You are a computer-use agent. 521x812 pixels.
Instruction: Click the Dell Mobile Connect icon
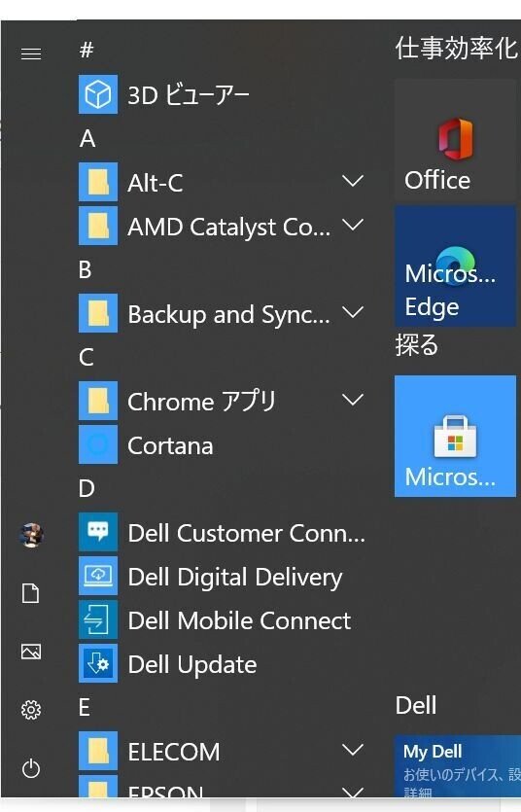(98, 619)
